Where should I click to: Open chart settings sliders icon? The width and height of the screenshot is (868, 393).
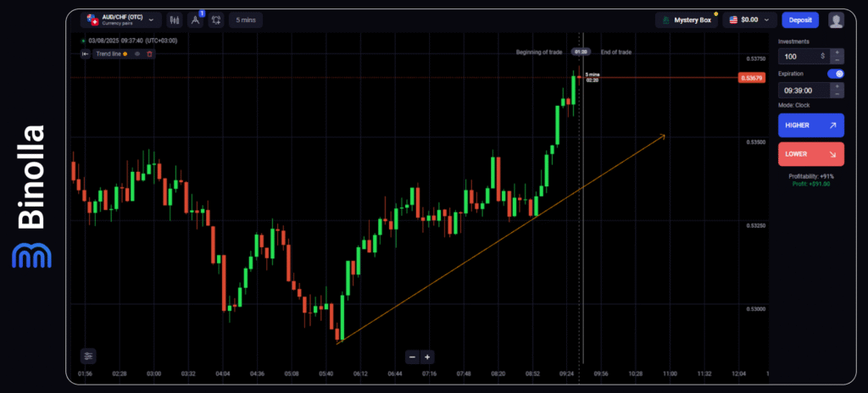click(x=89, y=356)
